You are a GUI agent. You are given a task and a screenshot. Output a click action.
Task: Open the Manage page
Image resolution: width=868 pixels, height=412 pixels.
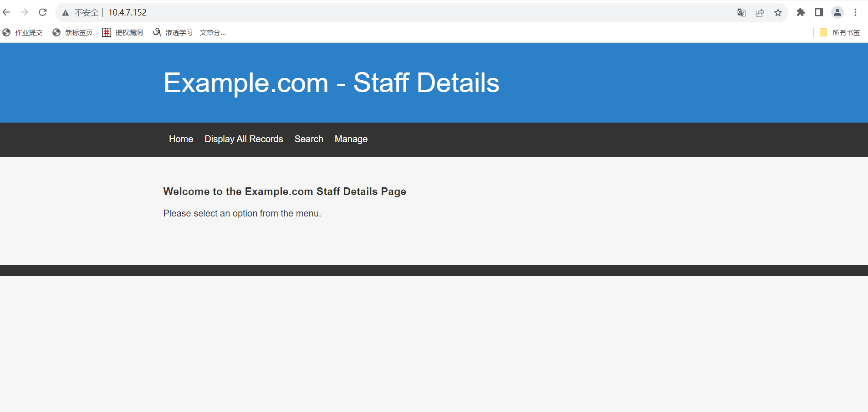[x=351, y=139]
